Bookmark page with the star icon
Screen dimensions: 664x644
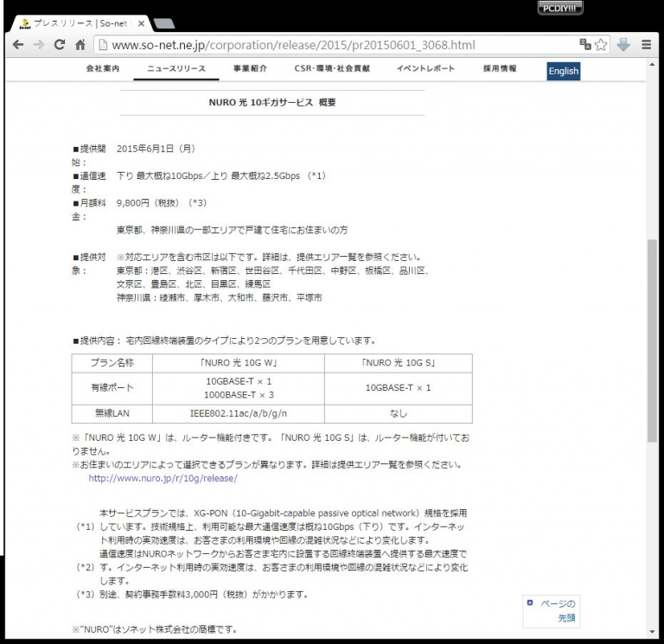click(601, 44)
